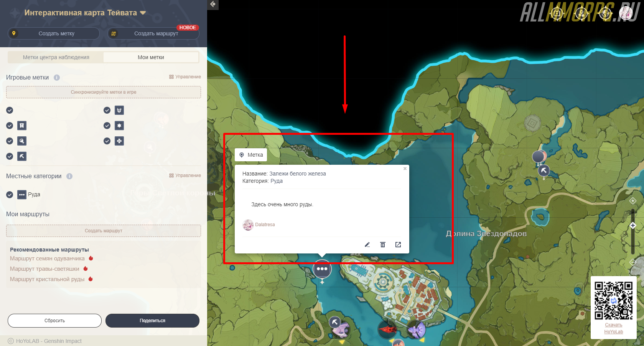Switch to the Метки центра наблюдения tab

pyautogui.click(x=56, y=57)
